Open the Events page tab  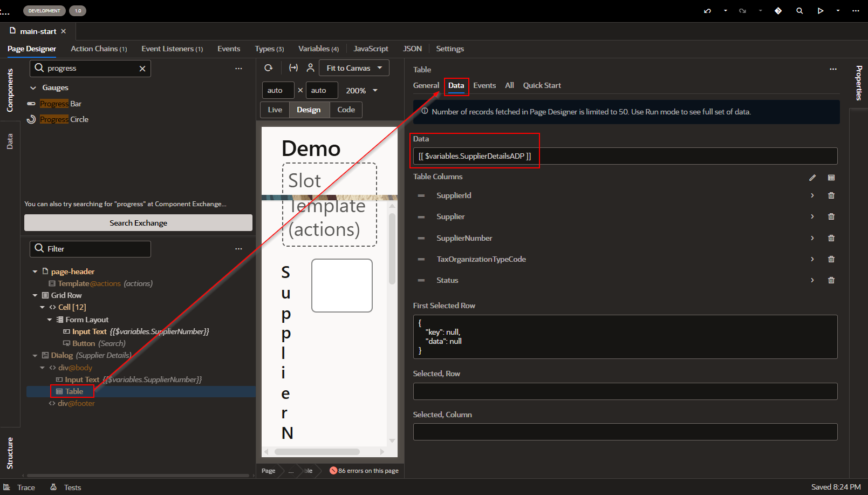229,49
